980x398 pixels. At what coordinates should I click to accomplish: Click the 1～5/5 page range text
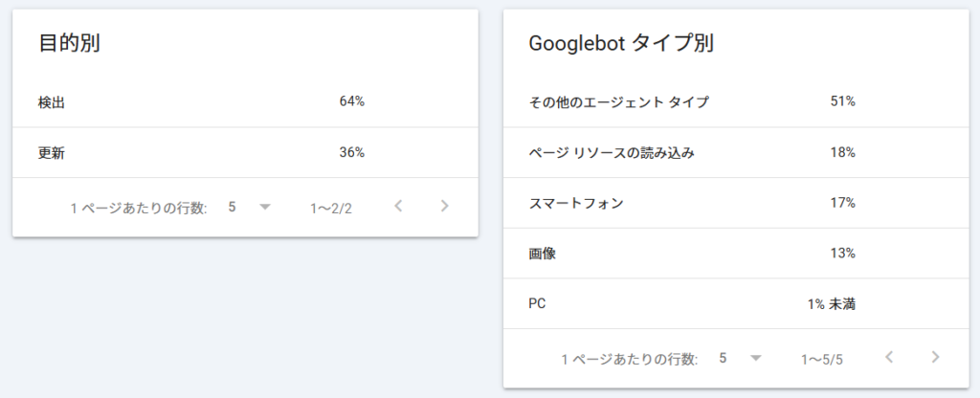pos(822,359)
